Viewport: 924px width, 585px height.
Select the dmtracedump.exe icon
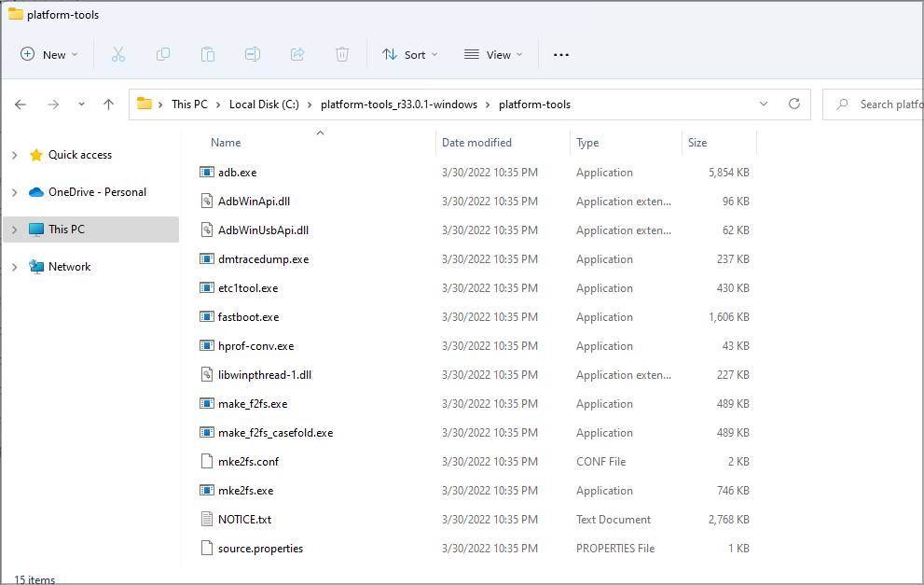(207, 258)
